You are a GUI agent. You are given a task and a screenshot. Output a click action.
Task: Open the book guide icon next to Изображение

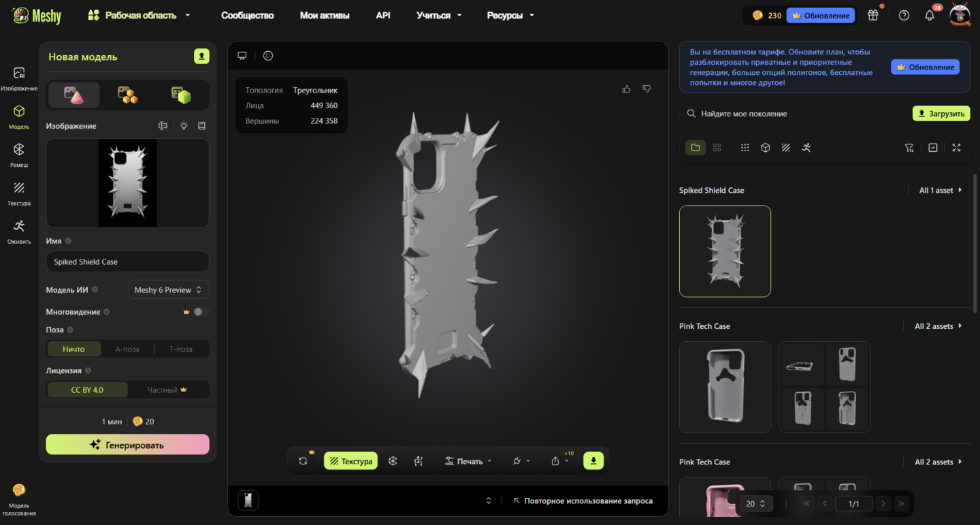[201, 126]
